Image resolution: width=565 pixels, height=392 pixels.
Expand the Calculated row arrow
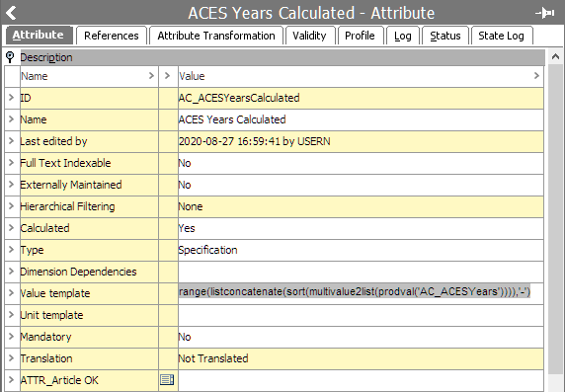11,228
